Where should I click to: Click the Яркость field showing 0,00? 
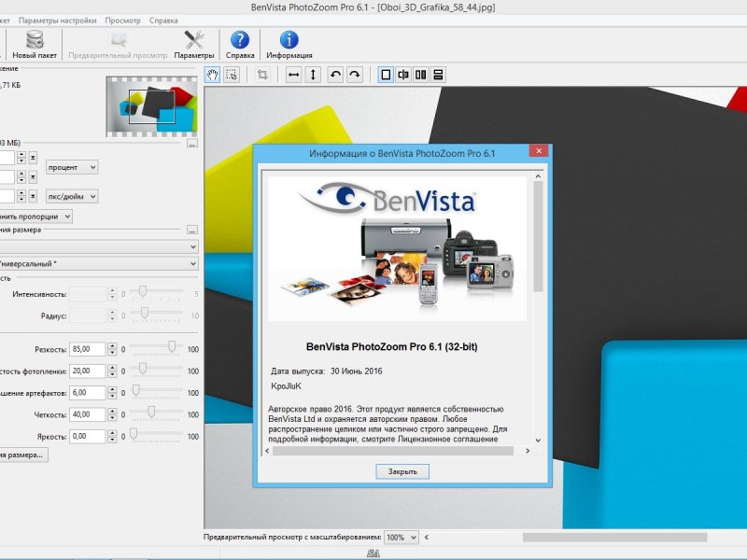click(87, 436)
